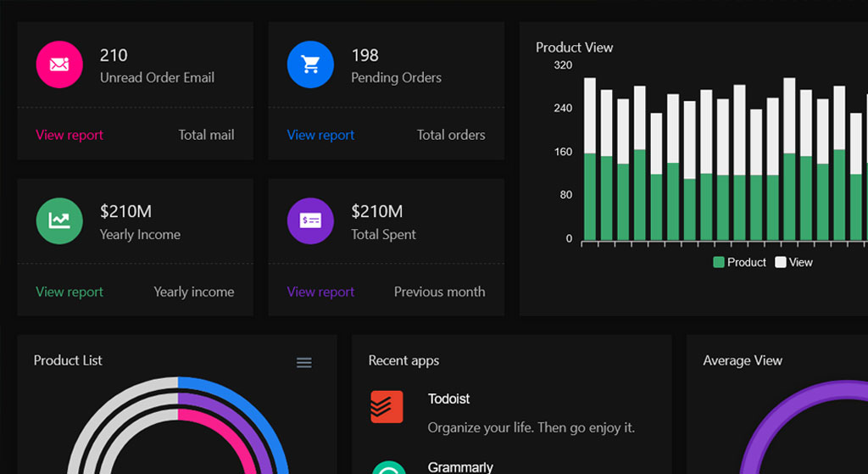Click the 'Recent apps' heading
The image size is (868, 474).
click(x=403, y=361)
